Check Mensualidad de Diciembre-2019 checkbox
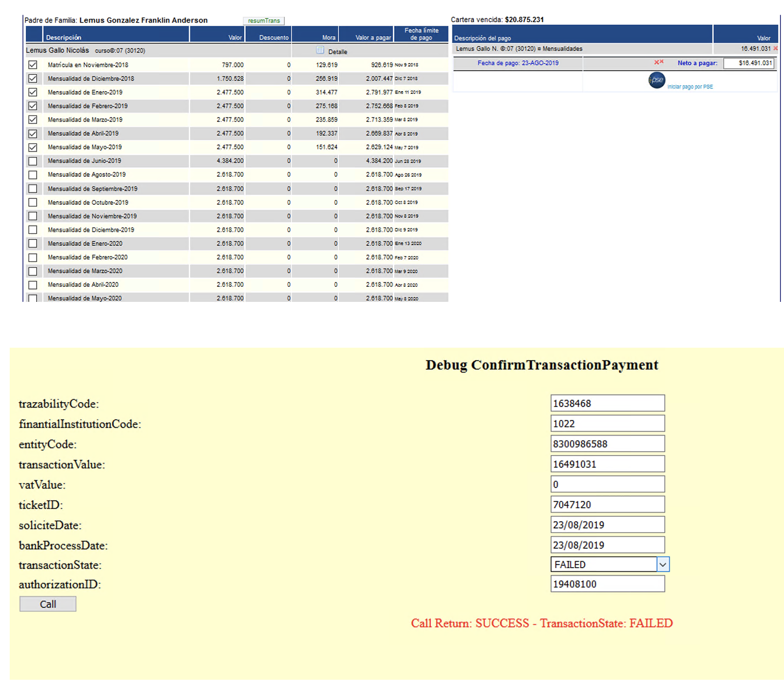Image resolution: width=784 pixels, height=690 pixels. pos(33,230)
